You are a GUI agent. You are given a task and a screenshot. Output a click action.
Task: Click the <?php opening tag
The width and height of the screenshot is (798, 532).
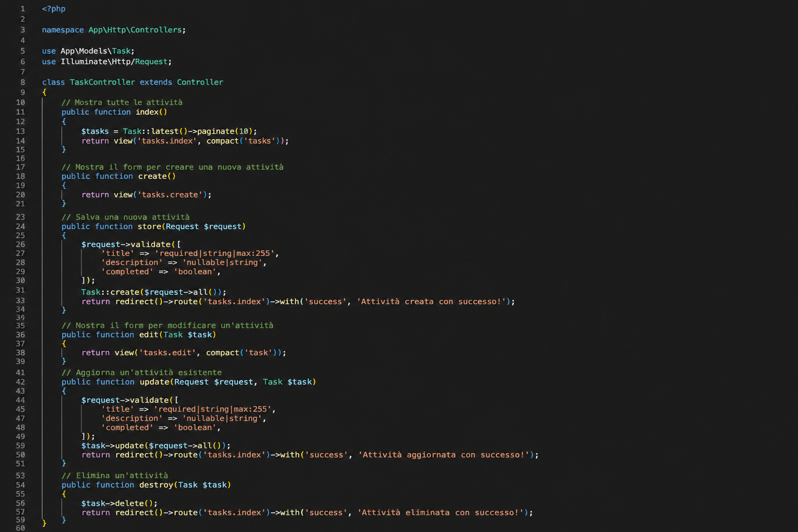pyautogui.click(x=54, y=9)
